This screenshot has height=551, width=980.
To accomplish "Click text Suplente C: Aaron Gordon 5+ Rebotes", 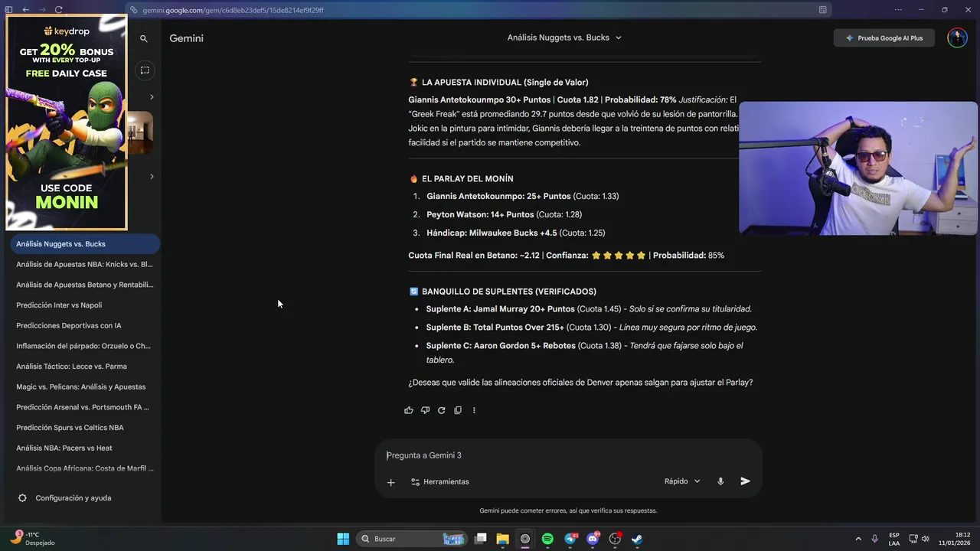I will click(x=501, y=346).
